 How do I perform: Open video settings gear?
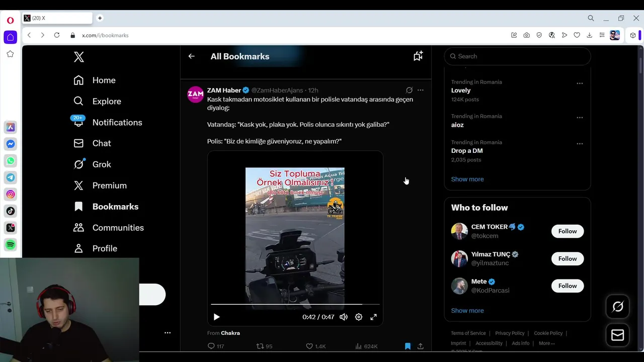(359, 317)
